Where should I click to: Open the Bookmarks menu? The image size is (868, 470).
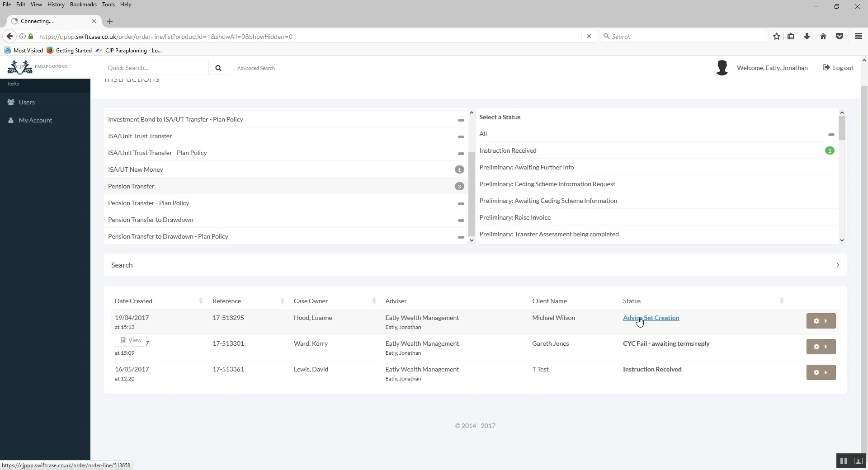tap(83, 5)
